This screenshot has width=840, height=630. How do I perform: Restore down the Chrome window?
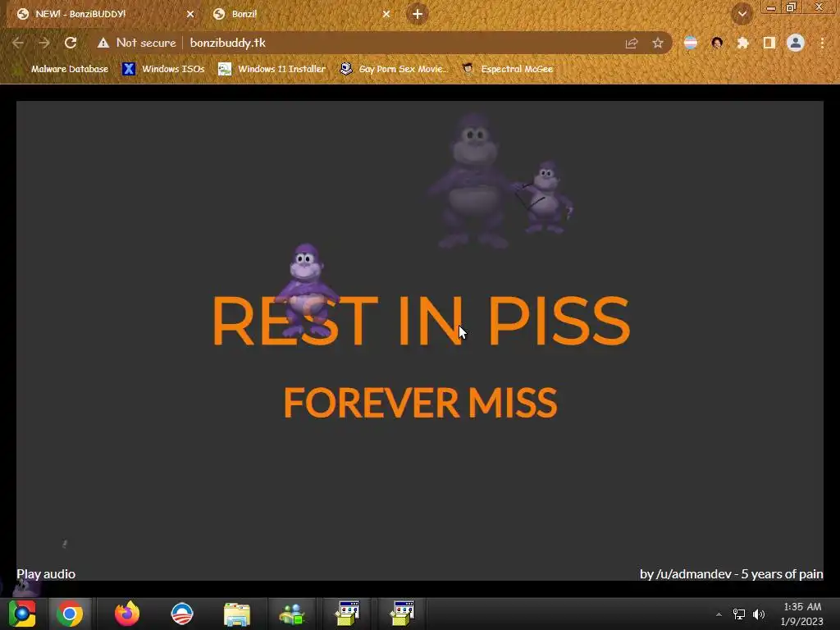click(792, 7)
